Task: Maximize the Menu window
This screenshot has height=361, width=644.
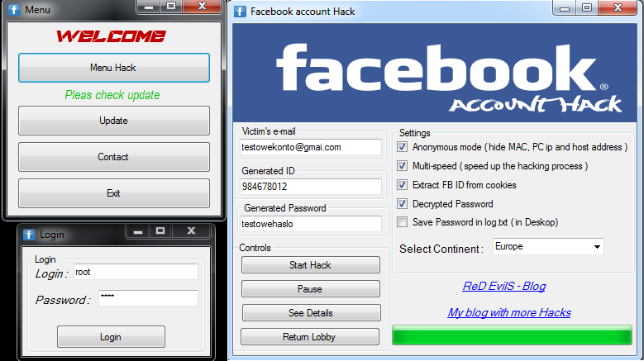Action: [171, 6]
